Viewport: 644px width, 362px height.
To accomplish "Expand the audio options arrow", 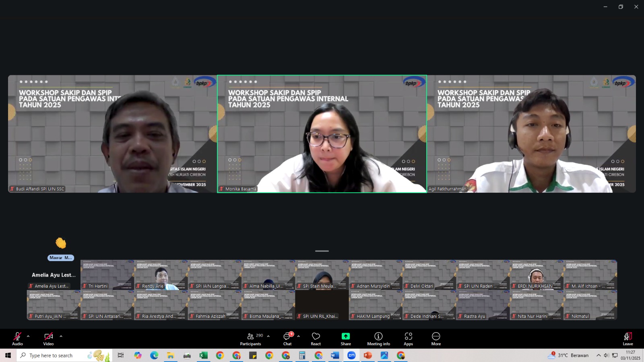I will (x=28, y=336).
